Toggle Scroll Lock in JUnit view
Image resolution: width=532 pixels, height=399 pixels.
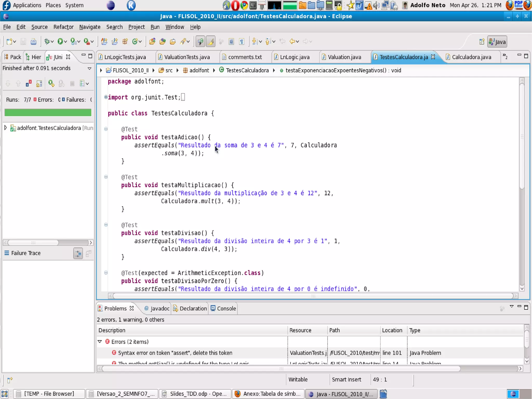[39, 83]
